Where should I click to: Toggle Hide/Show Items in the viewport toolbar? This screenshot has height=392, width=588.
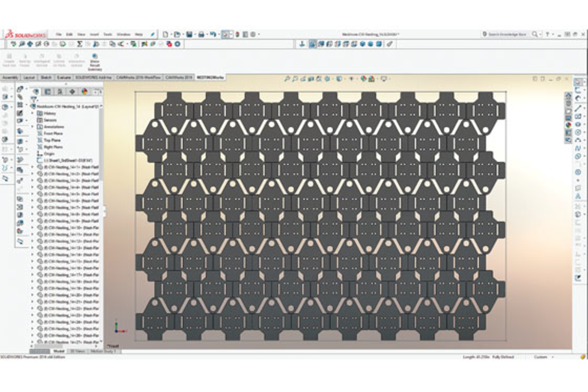(352, 78)
